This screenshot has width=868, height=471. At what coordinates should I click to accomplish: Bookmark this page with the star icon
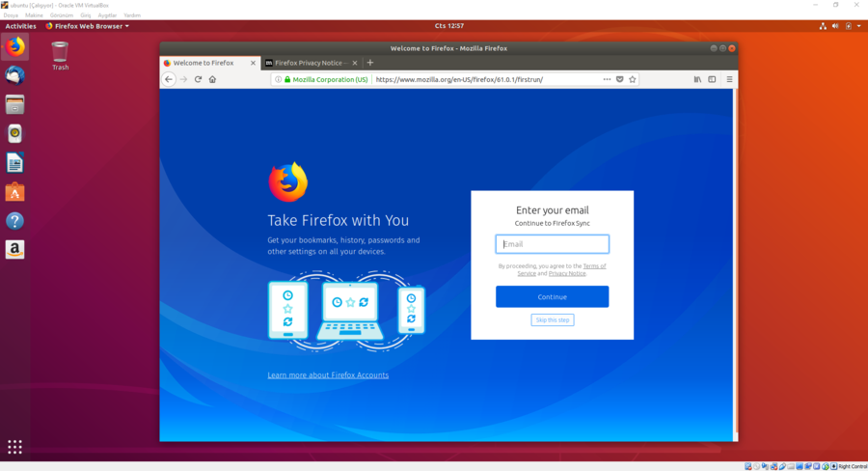pyautogui.click(x=633, y=79)
